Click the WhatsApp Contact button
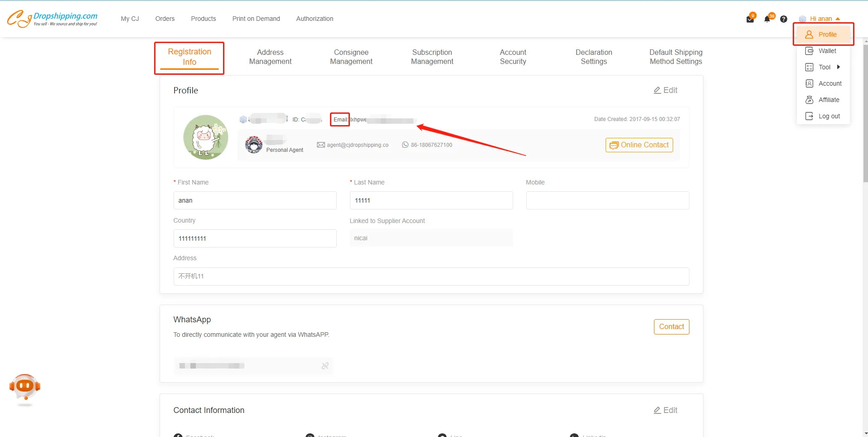 click(671, 327)
